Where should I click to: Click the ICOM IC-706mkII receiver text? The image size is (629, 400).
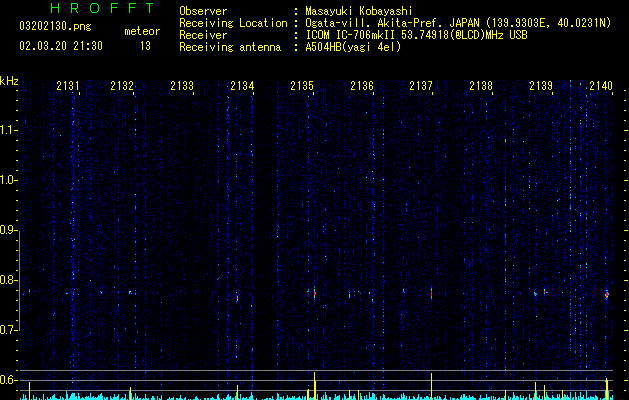pos(416,35)
